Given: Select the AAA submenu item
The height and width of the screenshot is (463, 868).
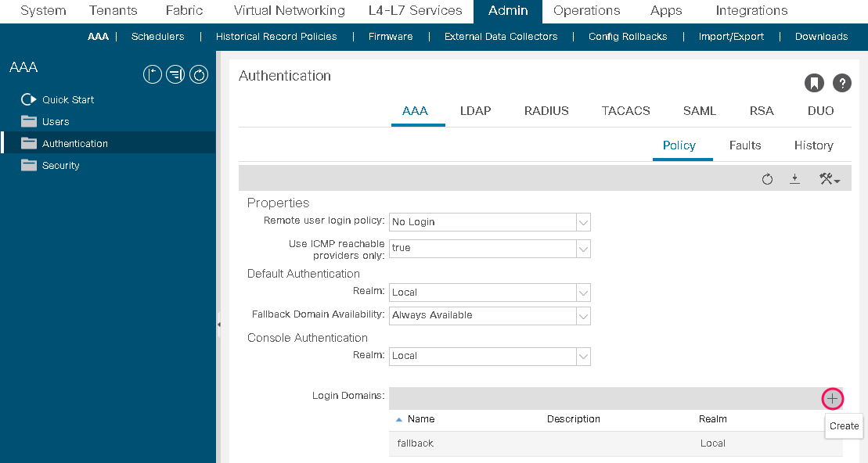Looking at the screenshot, I should pyautogui.click(x=98, y=37).
